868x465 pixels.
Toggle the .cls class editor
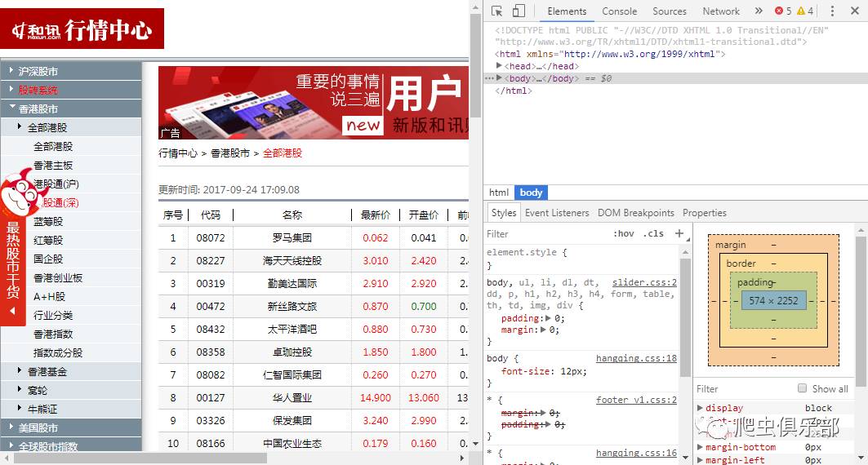(x=653, y=233)
